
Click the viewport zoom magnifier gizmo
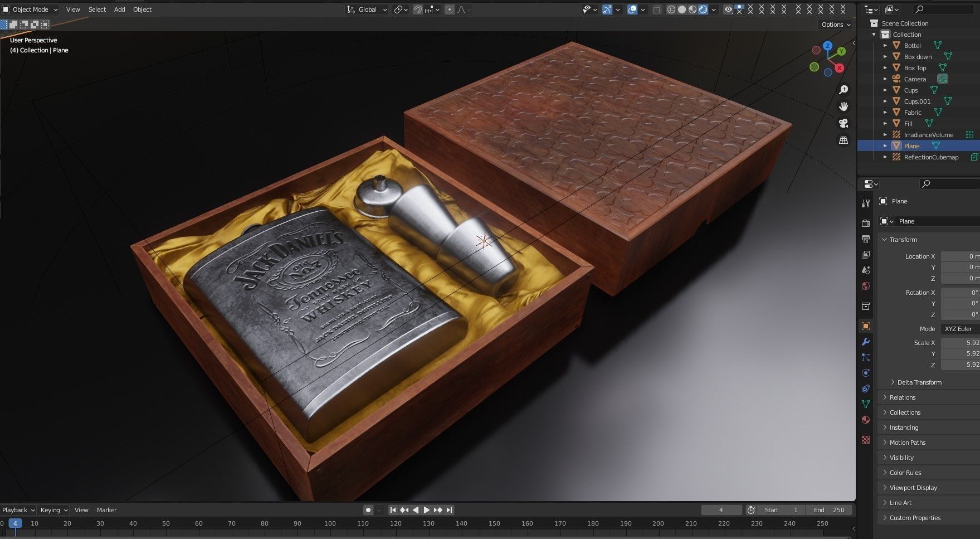(844, 90)
